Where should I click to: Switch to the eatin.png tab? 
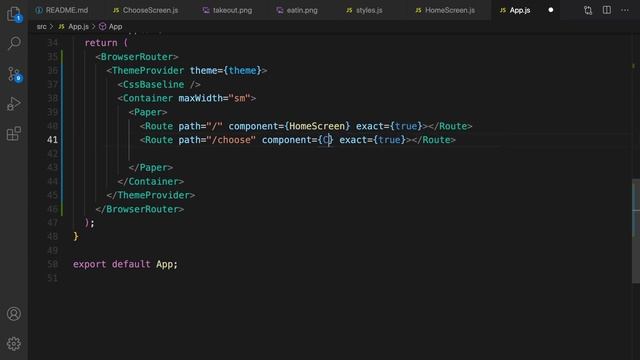(x=297, y=10)
